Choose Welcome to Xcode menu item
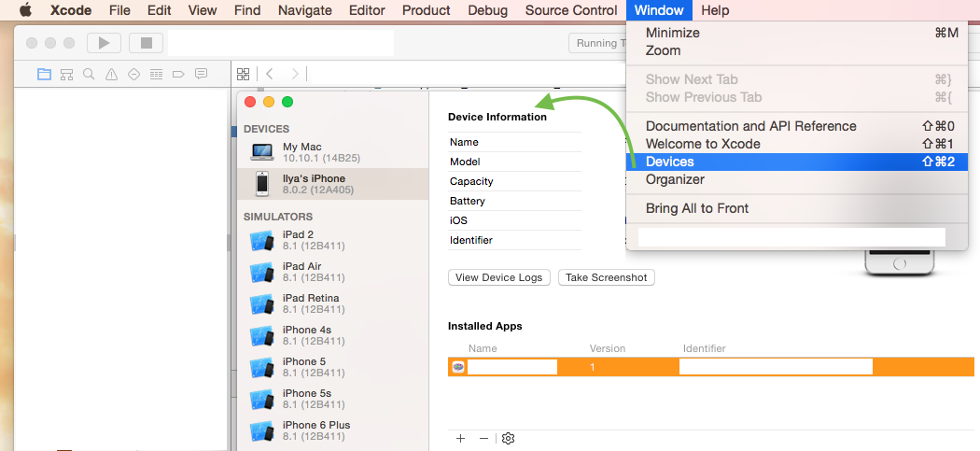 (x=797, y=144)
